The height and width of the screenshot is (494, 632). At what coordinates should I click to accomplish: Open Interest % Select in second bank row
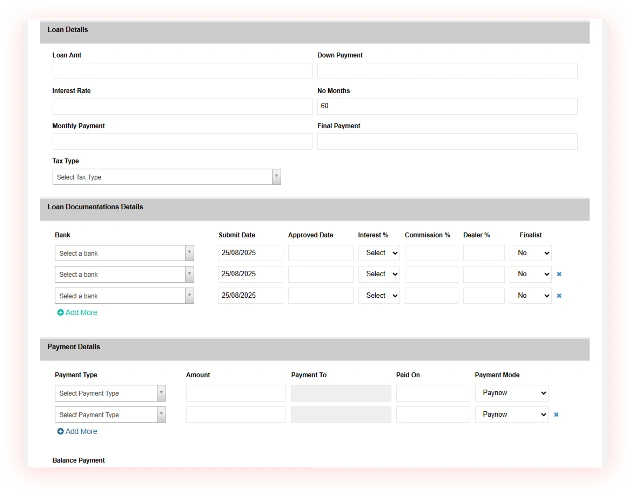379,274
